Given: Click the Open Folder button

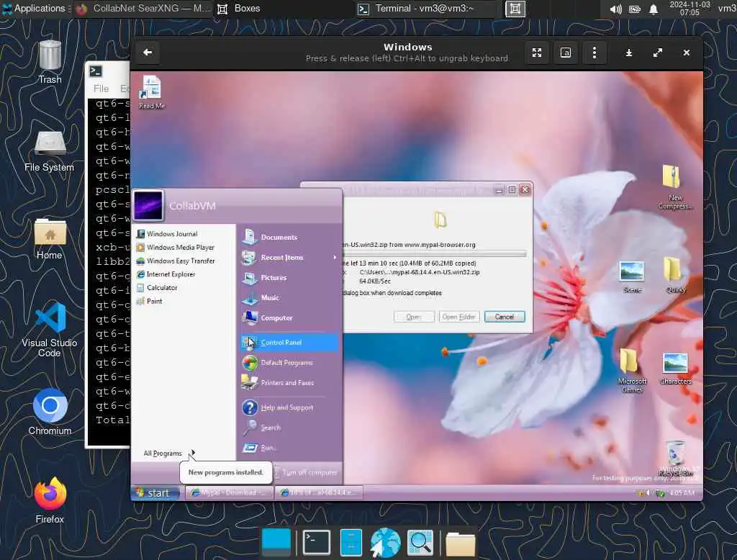Looking at the screenshot, I should point(458,317).
